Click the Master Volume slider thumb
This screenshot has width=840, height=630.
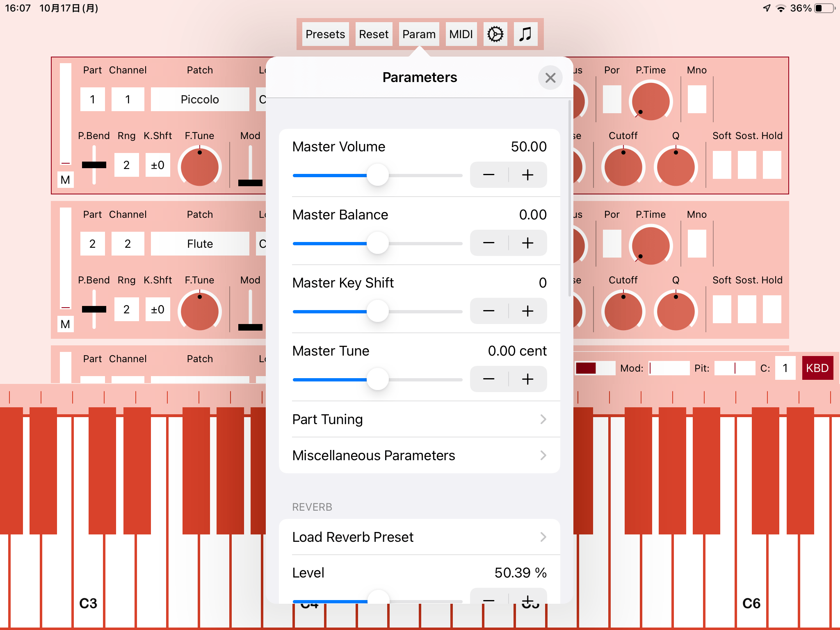[377, 175]
